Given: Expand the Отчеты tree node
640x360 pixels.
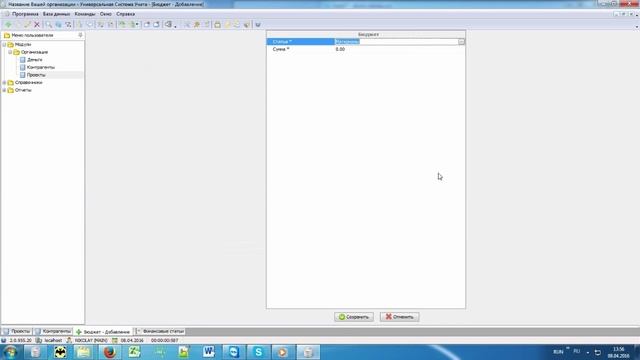Looking at the screenshot, I should tap(4, 90).
